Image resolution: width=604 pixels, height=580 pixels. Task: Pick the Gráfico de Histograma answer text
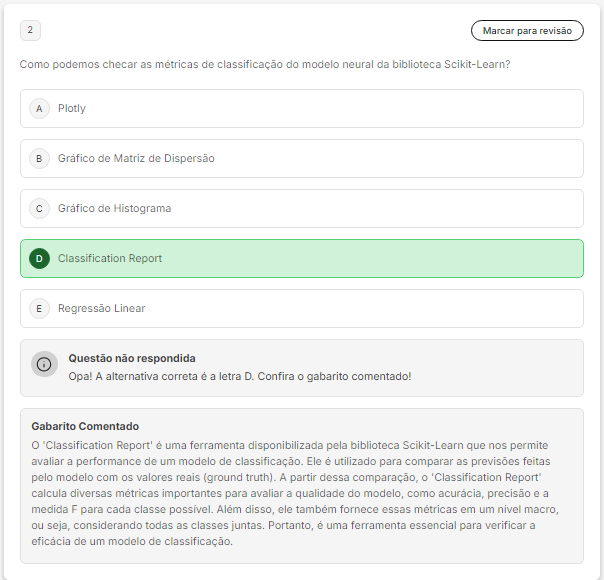[x=114, y=208]
